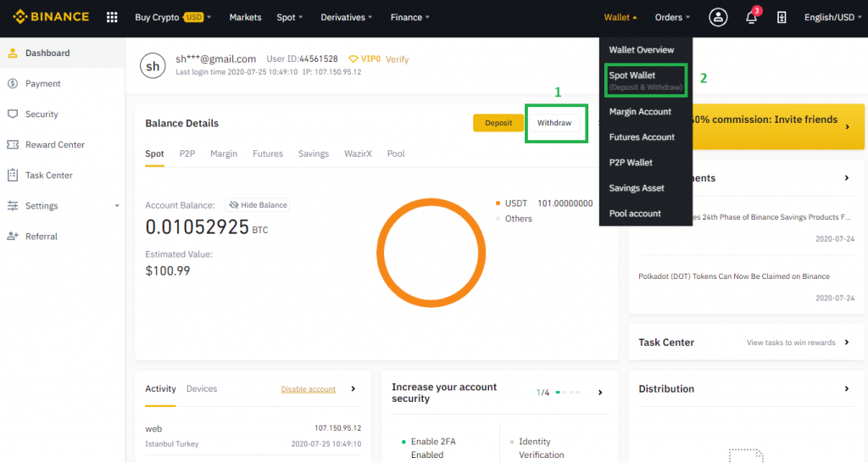Click the Task Center checklist icon
The image size is (868, 463).
tap(13, 175)
